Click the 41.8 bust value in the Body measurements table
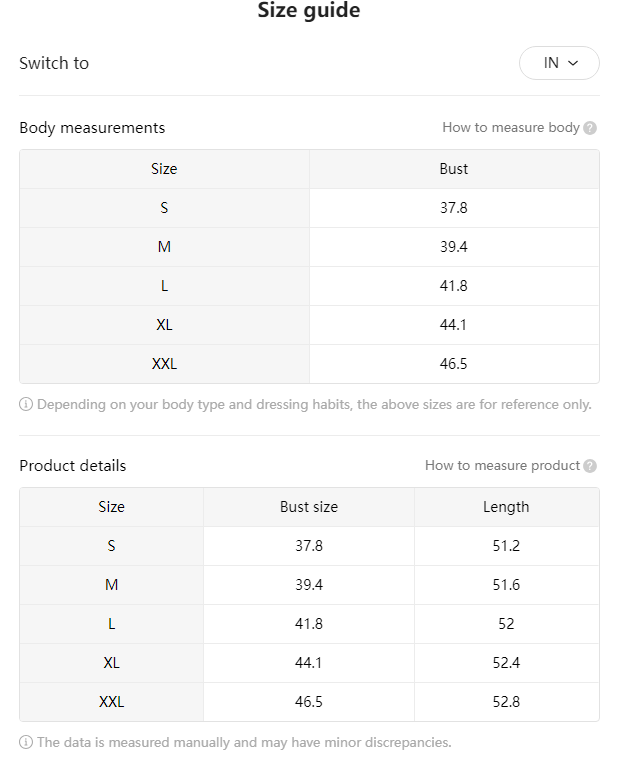The width and height of the screenshot is (618, 777). (x=454, y=286)
